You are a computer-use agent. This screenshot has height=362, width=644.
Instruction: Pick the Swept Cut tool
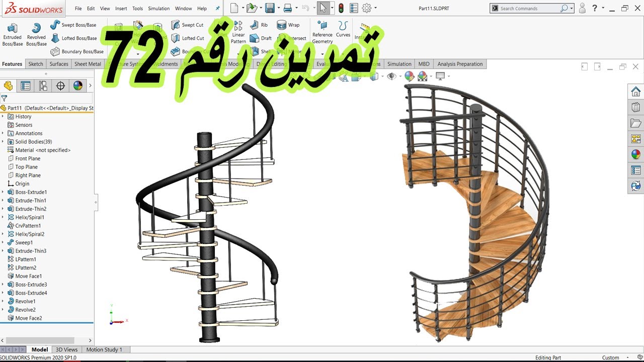click(x=188, y=25)
